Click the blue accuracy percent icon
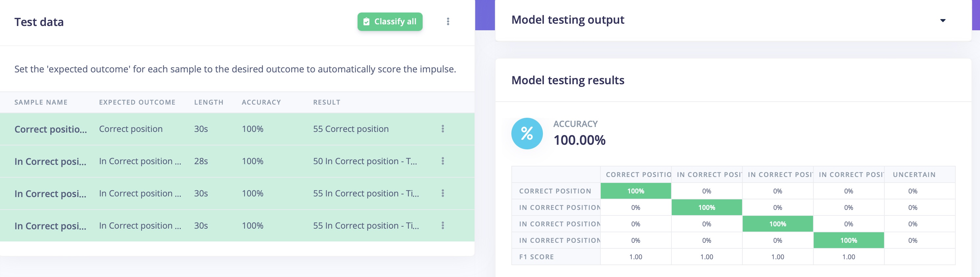Image resolution: width=980 pixels, height=277 pixels. coord(527,133)
